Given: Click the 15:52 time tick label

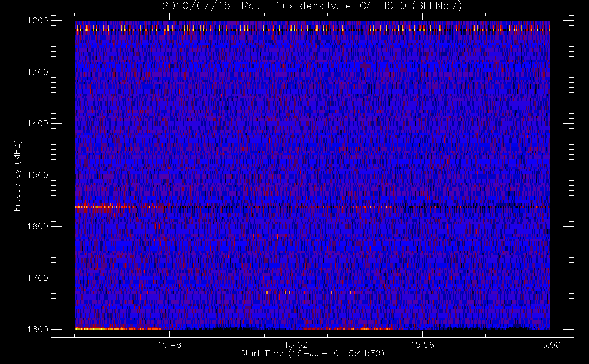Looking at the screenshot, I should point(296,345).
